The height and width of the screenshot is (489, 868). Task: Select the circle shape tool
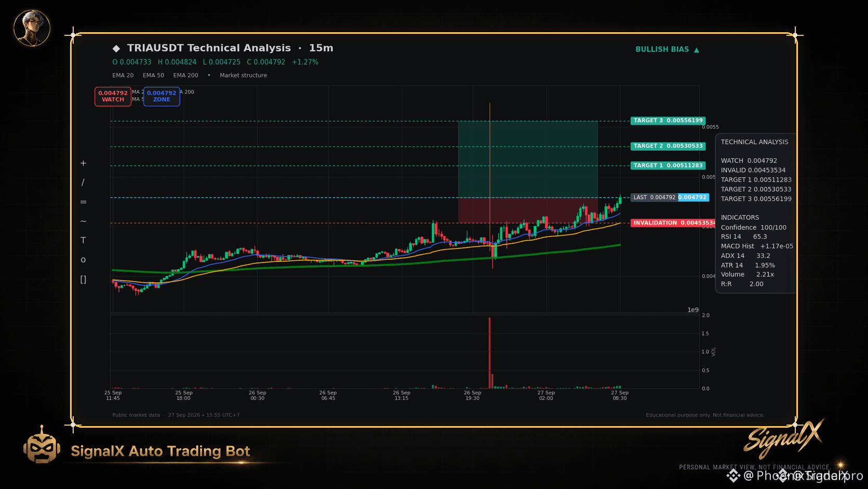coord(83,260)
